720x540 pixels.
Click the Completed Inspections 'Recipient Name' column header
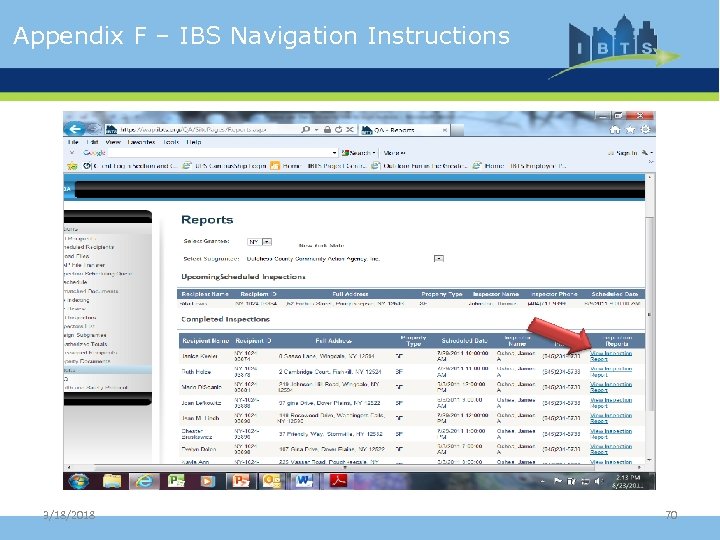click(x=205, y=341)
